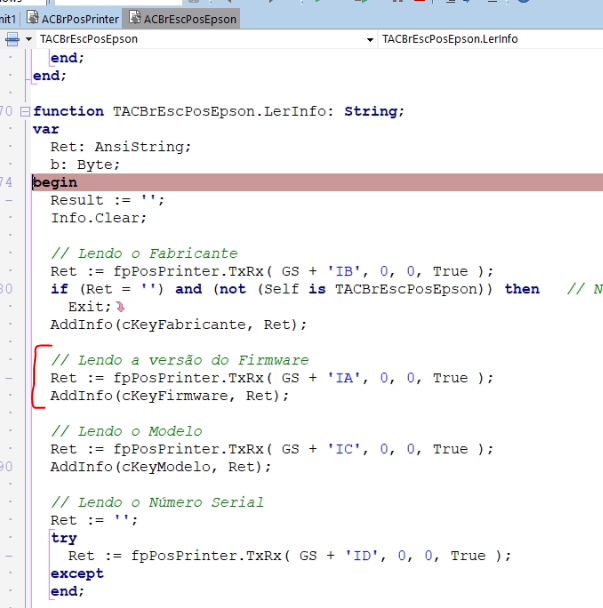
Task: Open the arrow menu beside navigation icon
Action: [x=28, y=39]
